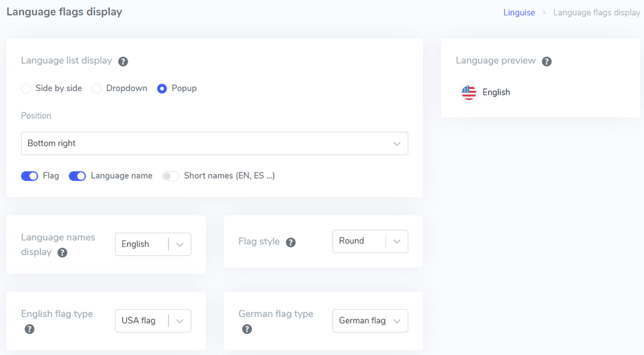Turn off the Flag toggle
Viewport: 644px width, 355px height.
click(x=30, y=176)
